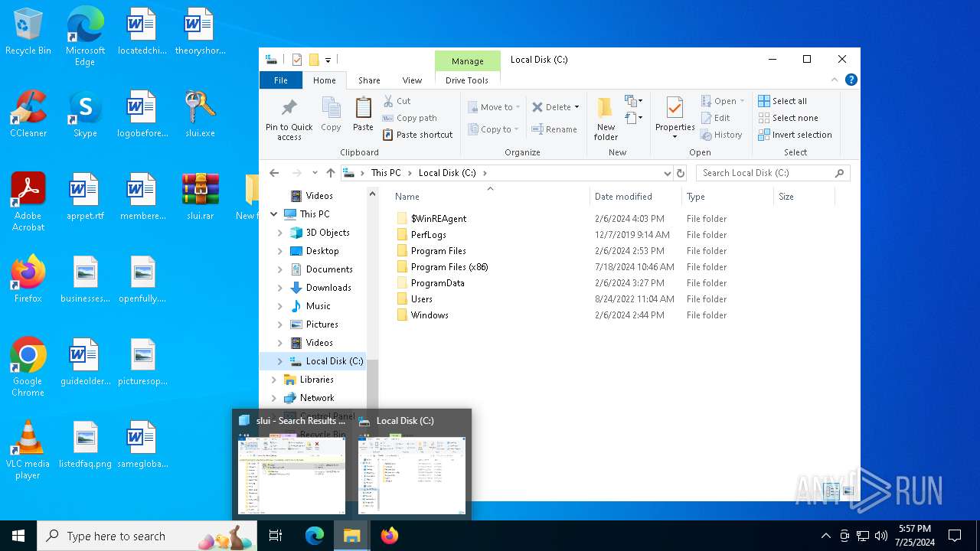Open the Copy to dropdown
The width and height of the screenshot is (980, 551).
494,129
